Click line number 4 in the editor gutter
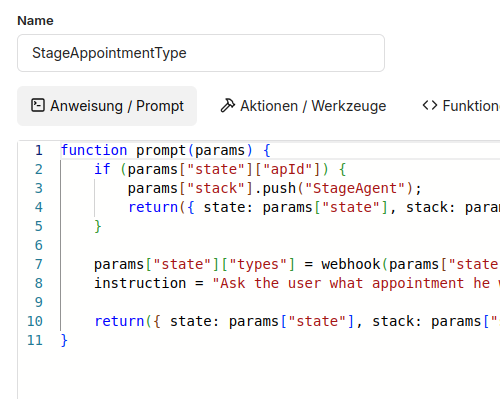This screenshot has height=400, width=500. click(x=39, y=207)
